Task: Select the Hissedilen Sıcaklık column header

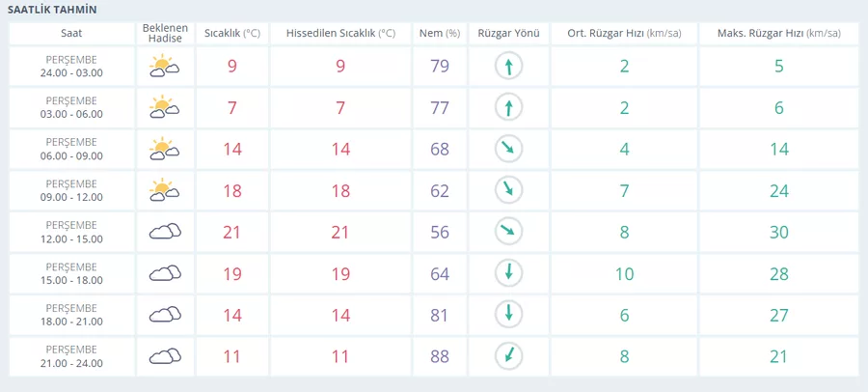Action: tap(340, 33)
